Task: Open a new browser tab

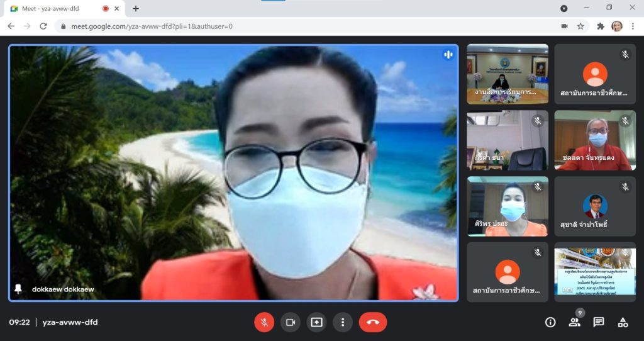Action: pyautogui.click(x=136, y=8)
